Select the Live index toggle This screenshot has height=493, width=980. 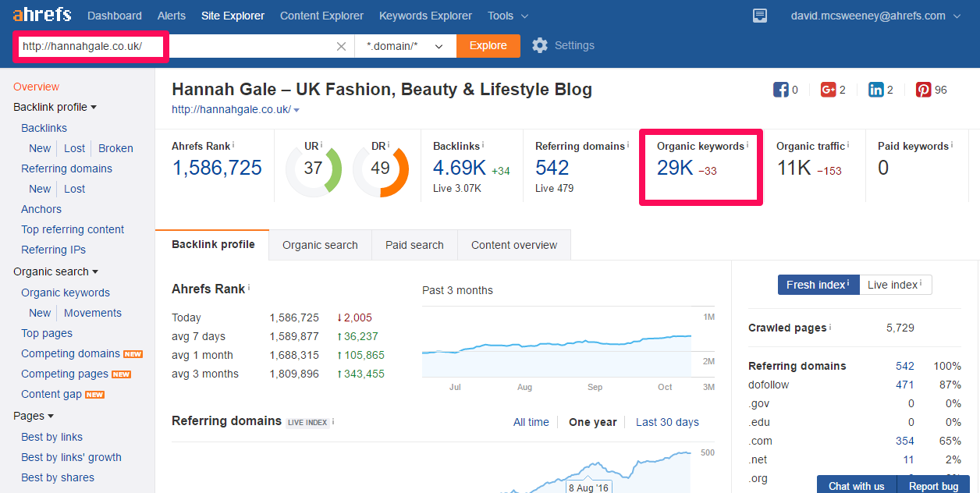point(896,285)
